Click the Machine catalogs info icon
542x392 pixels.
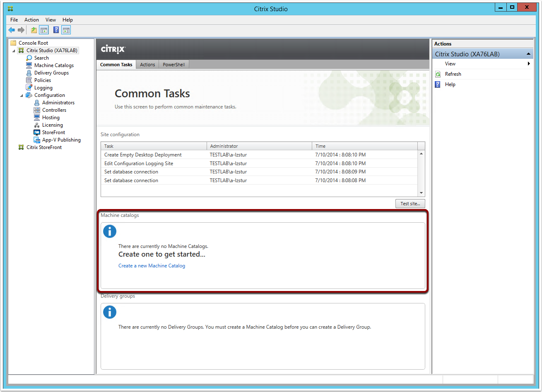coord(110,231)
